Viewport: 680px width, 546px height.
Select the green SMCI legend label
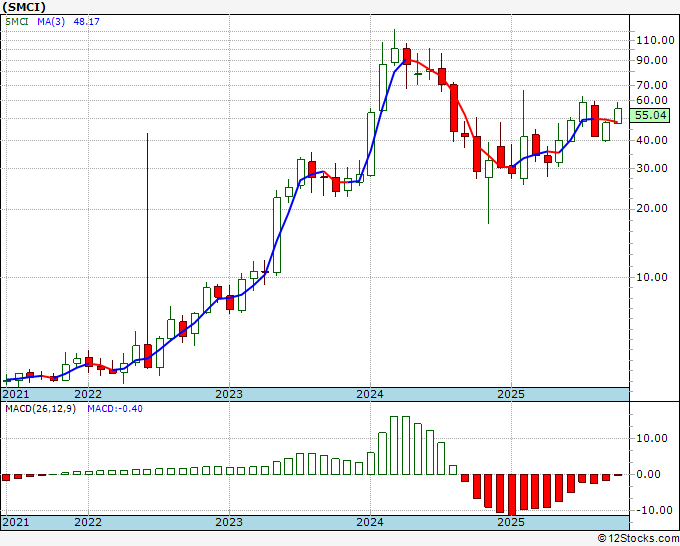tap(17, 21)
